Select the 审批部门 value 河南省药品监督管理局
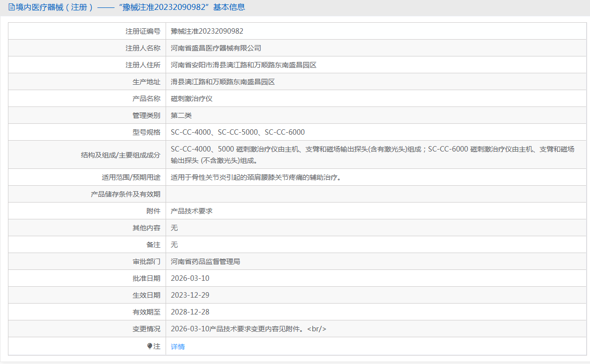 [205, 261]
